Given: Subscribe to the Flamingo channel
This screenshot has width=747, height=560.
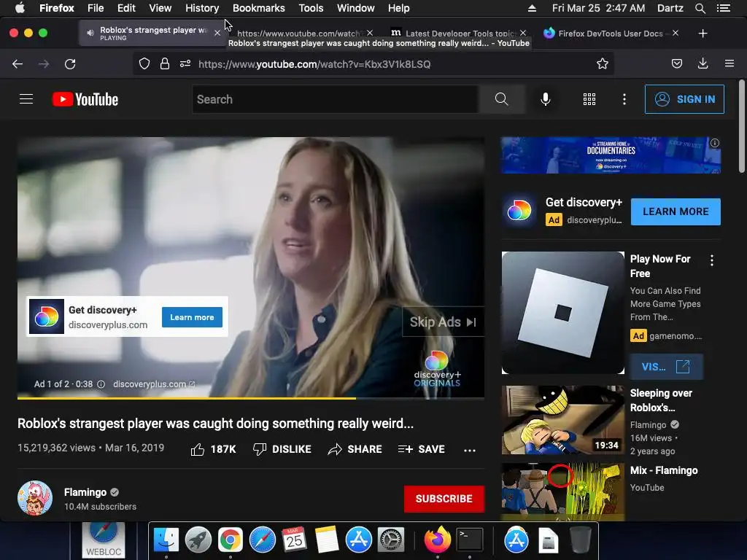Looking at the screenshot, I should click(444, 499).
